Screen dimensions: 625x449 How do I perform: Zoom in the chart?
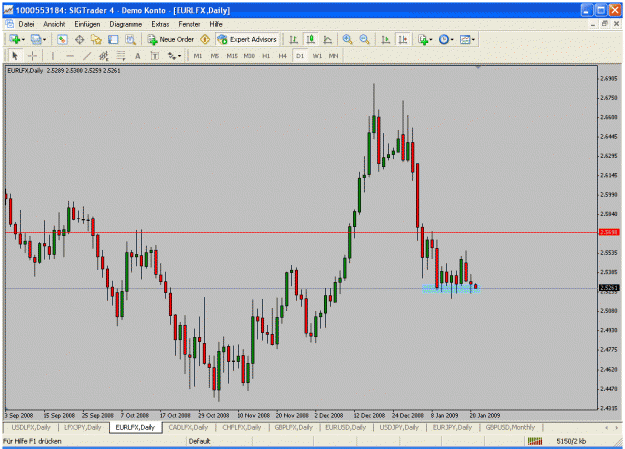(x=347, y=39)
